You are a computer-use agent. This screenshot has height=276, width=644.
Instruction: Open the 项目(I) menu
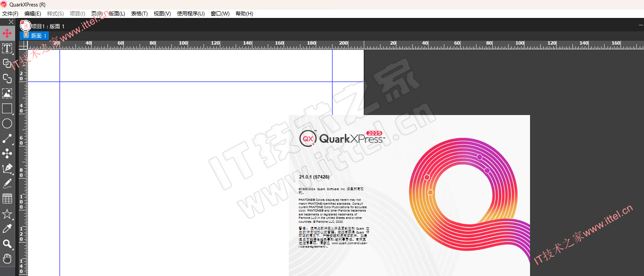point(77,14)
